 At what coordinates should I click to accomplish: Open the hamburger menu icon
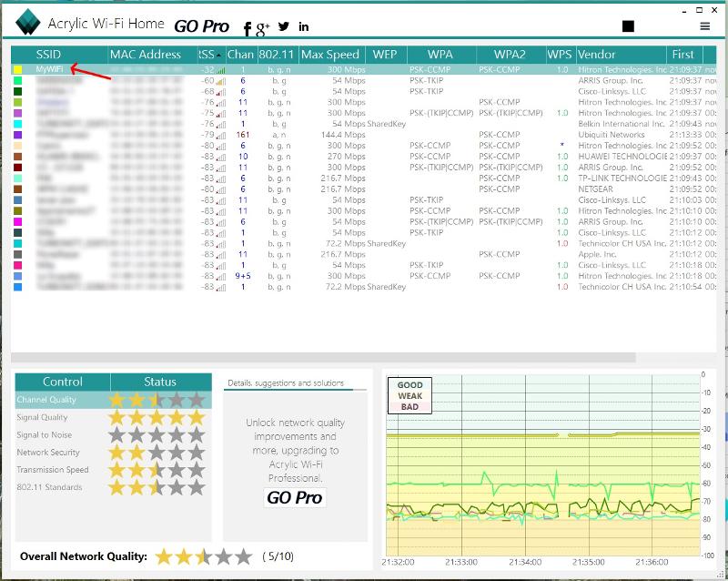click(704, 26)
